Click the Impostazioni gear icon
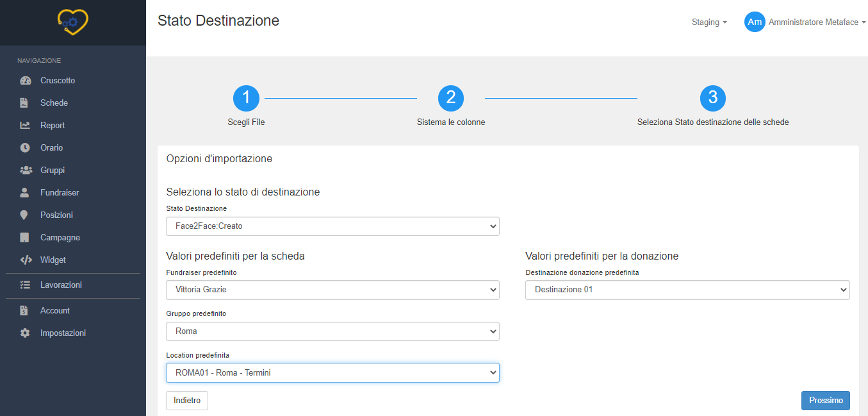Viewport: 868px width, 416px height. click(25, 333)
